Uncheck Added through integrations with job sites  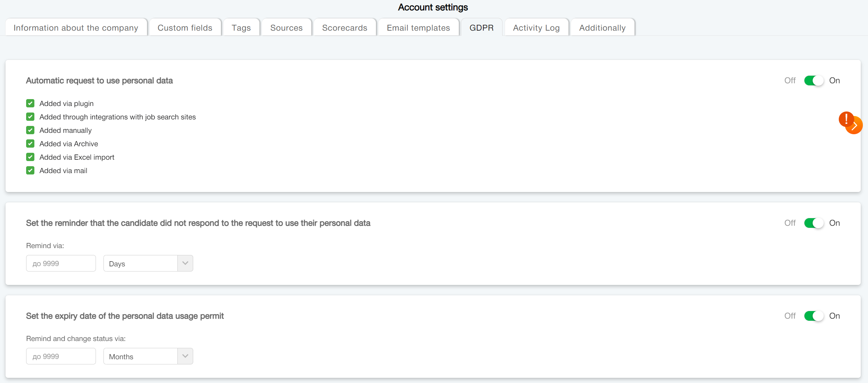click(x=30, y=117)
